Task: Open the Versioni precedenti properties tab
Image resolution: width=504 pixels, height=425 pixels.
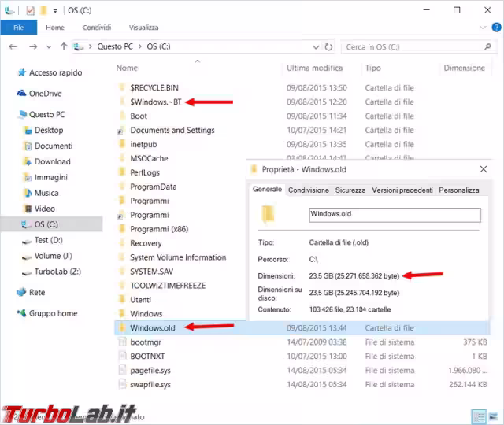Action: click(x=402, y=190)
